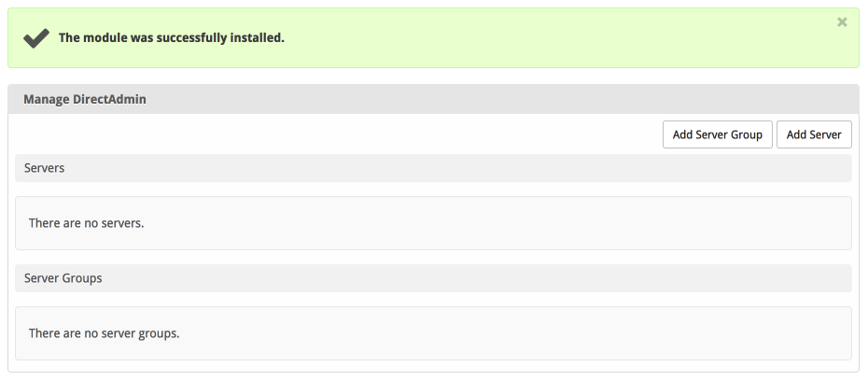Click the "There are no server groups." message

104,332
